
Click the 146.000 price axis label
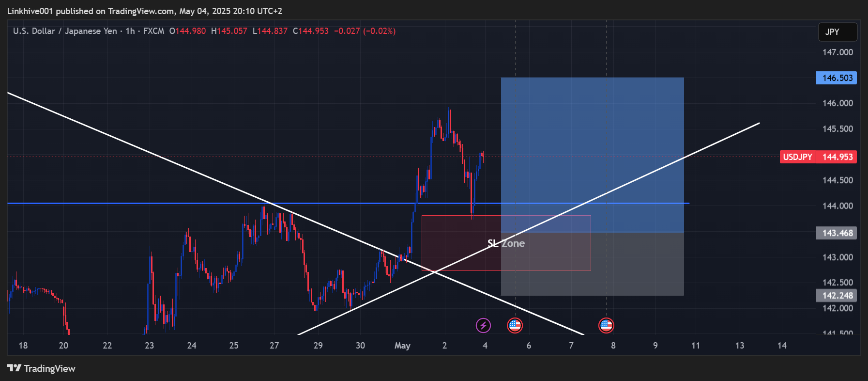tap(838, 103)
